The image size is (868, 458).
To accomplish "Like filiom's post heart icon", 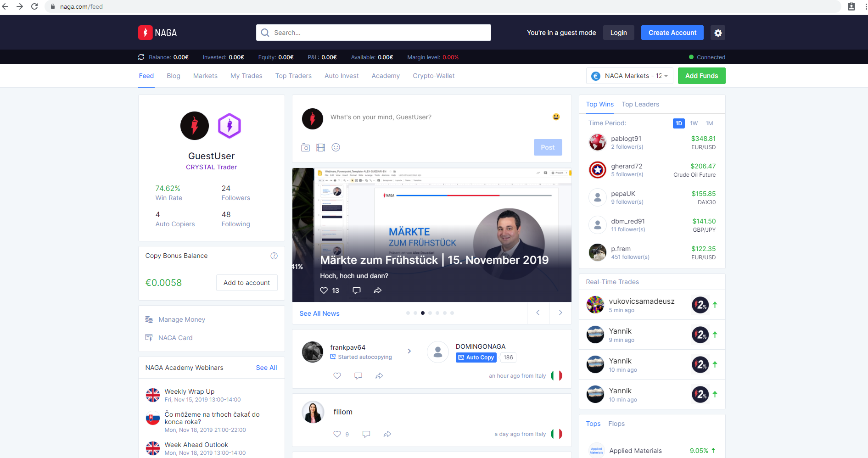I will 337,434.
